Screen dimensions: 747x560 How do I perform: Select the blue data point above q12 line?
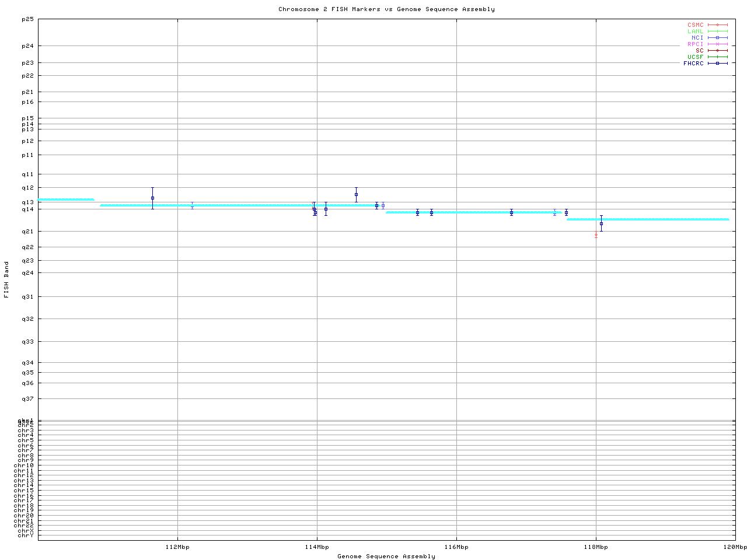coord(356,195)
